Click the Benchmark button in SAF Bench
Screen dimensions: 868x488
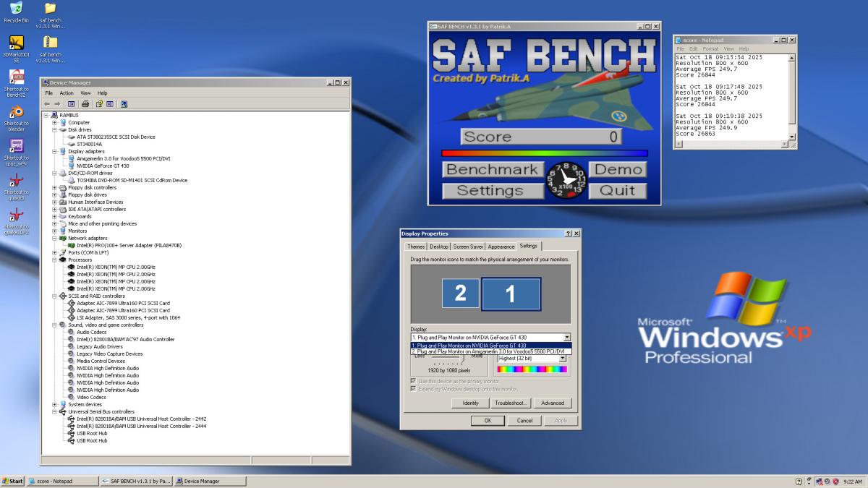pyautogui.click(x=492, y=170)
